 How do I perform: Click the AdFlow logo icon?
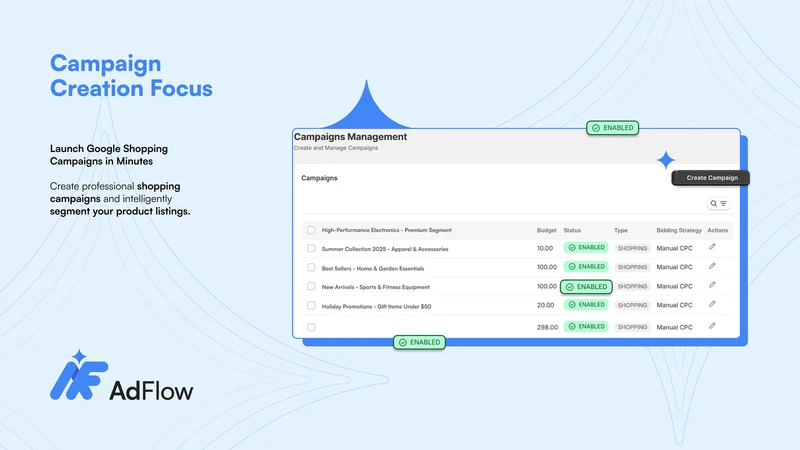pos(79,375)
